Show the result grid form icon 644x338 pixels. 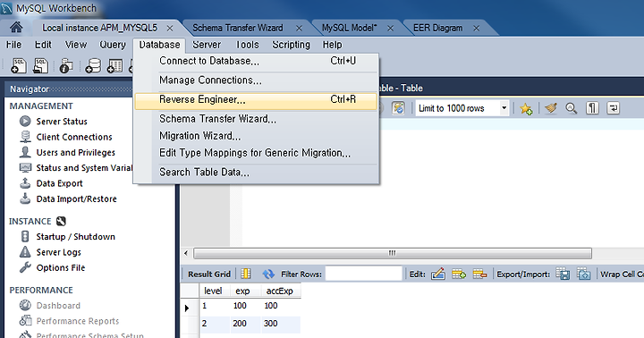[246, 274]
